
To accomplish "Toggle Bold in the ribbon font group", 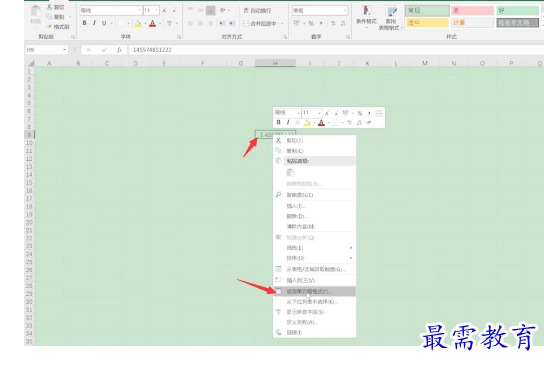I will pyautogui.click(x=84, y=23).
